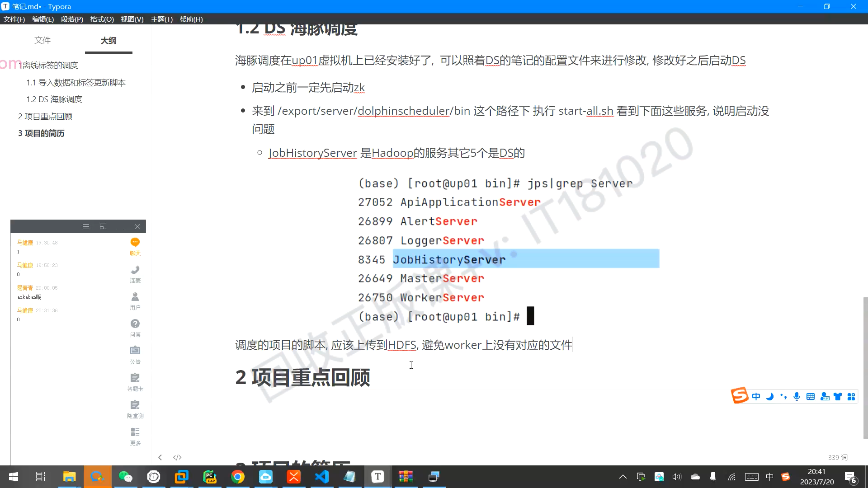Expand hidden system tray icons
868x488 pixels.
pyautogui.click(x=623, y=477)
